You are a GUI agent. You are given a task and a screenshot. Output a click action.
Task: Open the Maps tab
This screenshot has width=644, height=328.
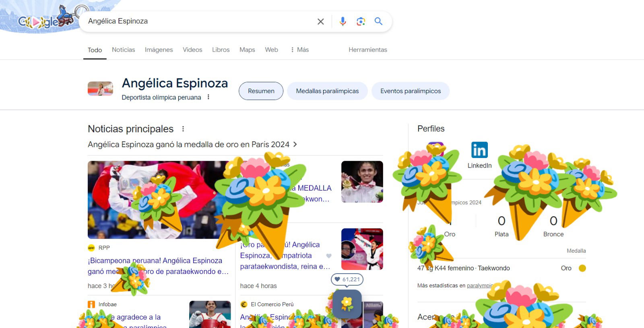point(247,50)
